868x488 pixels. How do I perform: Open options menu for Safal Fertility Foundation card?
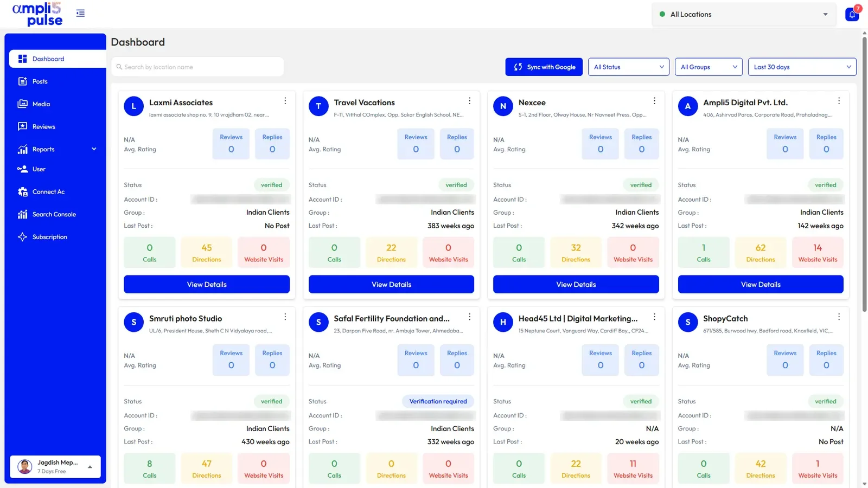pos(469,317)
